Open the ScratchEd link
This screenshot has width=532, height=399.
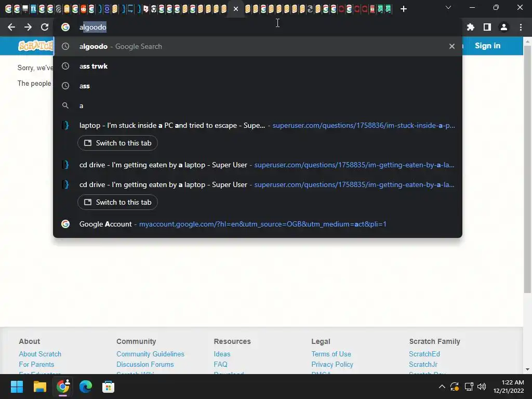(x=424, y=354)
